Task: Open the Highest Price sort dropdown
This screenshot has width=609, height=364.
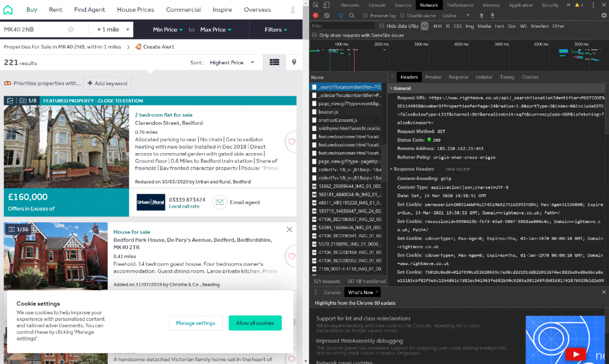Action: [x=228, y=62]
